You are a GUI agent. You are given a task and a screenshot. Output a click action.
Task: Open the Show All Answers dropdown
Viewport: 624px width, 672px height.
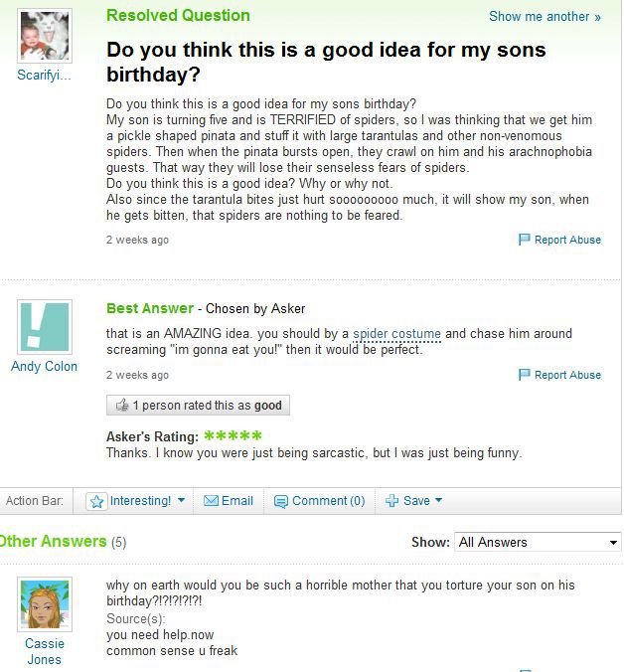(537, 542)
